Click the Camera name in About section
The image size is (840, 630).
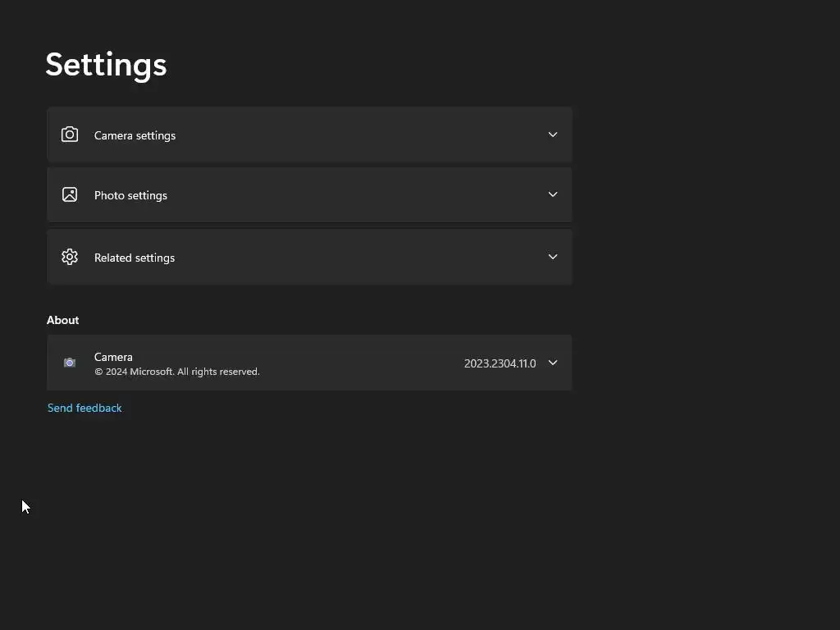click(x=113, y=357)
